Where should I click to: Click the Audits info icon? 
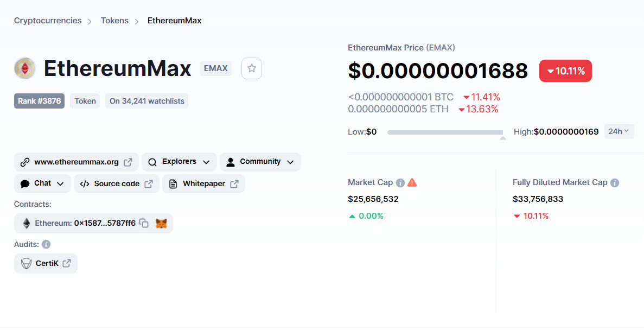tap(46, 245)
